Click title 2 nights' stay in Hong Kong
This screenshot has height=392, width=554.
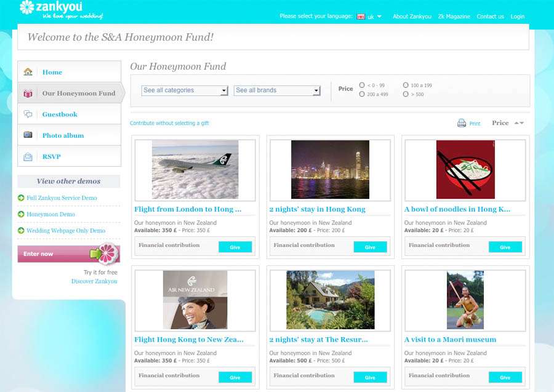[x=317, y=209]
